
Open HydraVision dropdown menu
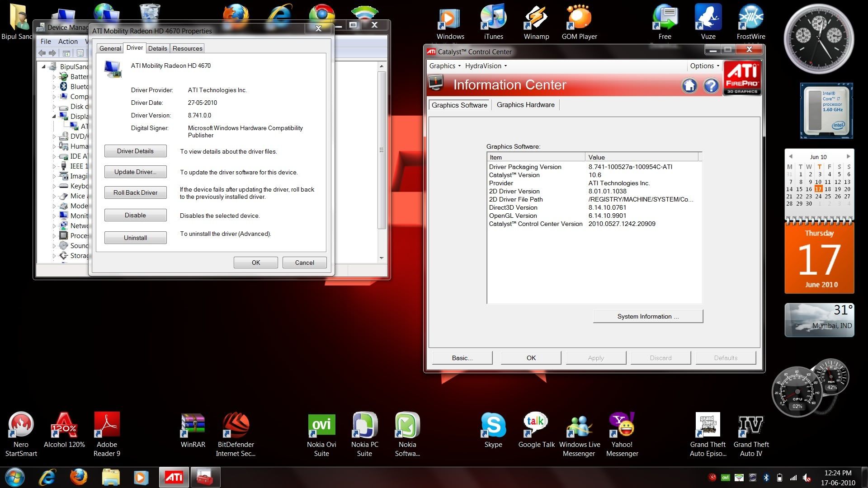(x=486, y=66)
